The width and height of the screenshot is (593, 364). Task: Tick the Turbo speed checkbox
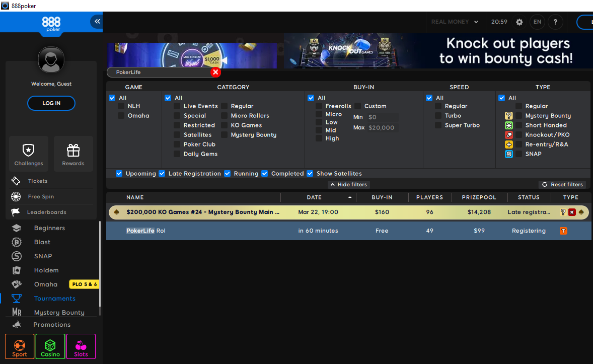[438, 116]
